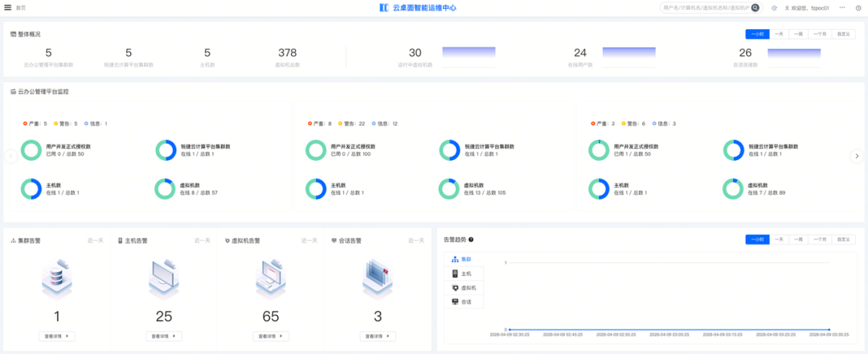The width and height of the screenshot is (868, 354).
Task: Select 自定义 range in 告警趋势 panel
Action: (844, 239)
